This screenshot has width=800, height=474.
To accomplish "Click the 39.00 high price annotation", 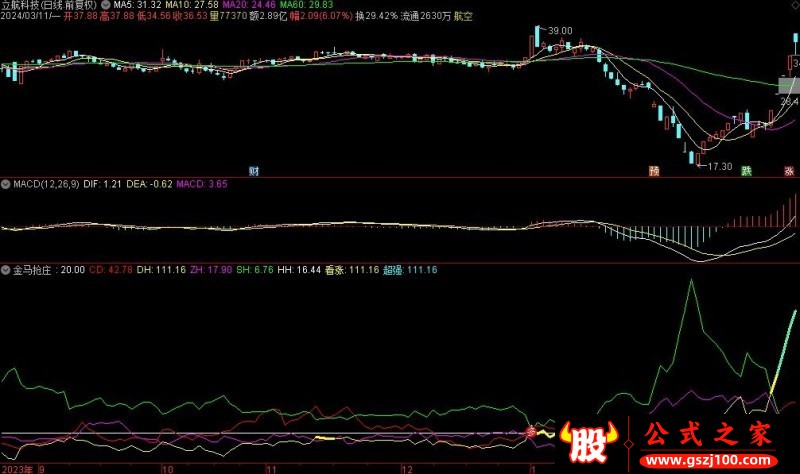I will pyautogui.click(x=560, y=31).
